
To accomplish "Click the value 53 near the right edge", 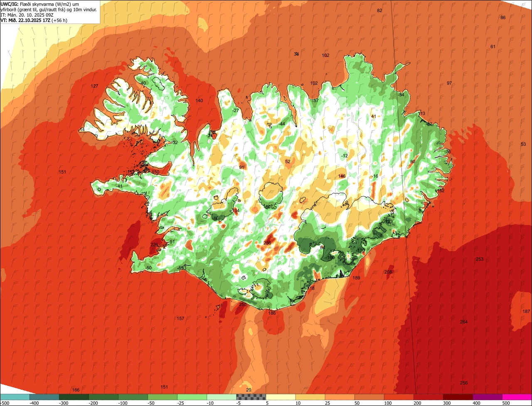I will 523,144.
